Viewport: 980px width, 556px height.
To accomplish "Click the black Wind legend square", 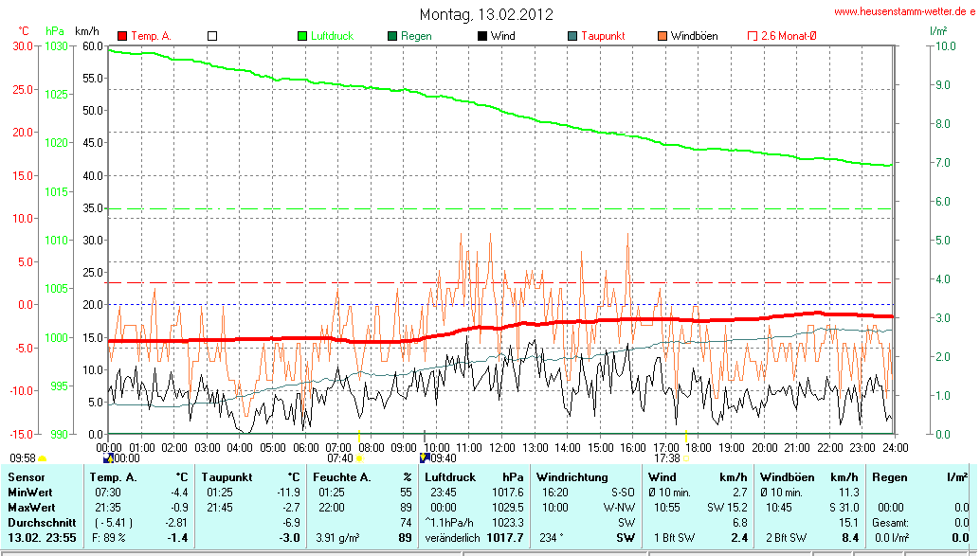I will [482, 36].
